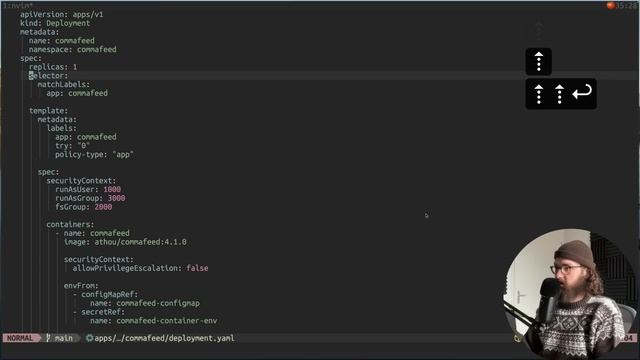The width and height of the screenshot is (640, 360).
Task: Click the git branch icon in statusline
Action: [x=48, y=338]
